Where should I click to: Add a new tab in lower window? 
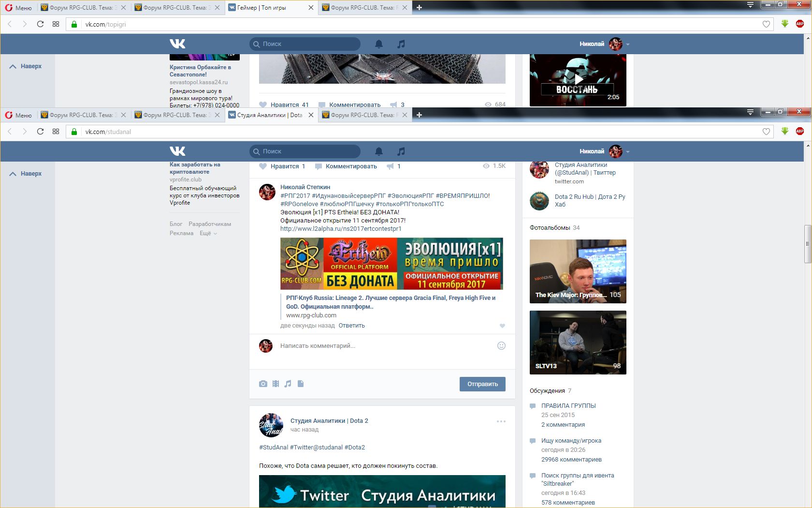click(x=419, y=115)
